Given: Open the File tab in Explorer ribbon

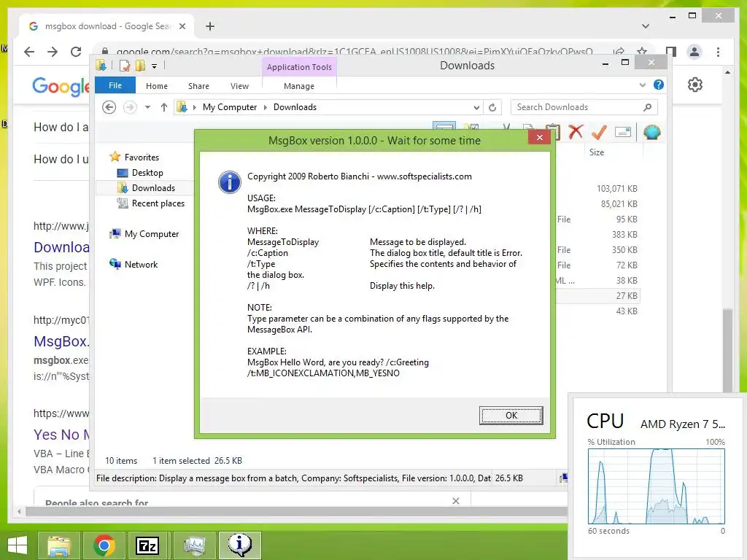Looking at the screenshot, I should [x=115, y=85].
